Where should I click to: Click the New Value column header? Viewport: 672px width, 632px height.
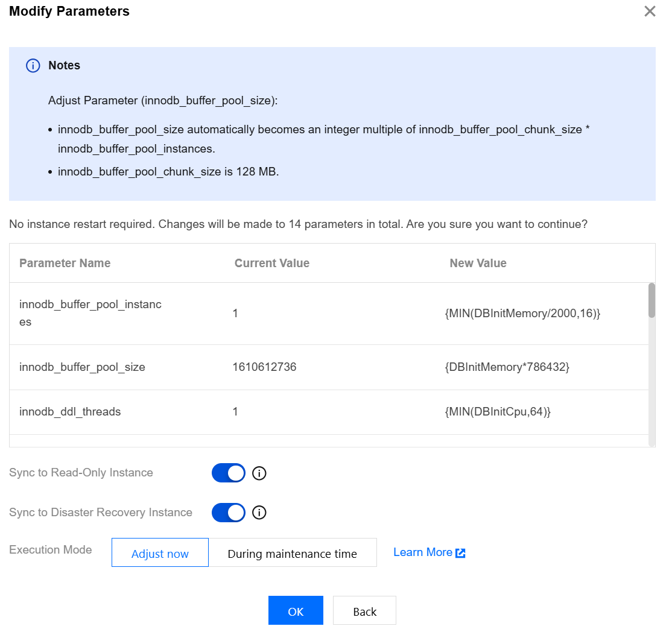pos(478,264)
